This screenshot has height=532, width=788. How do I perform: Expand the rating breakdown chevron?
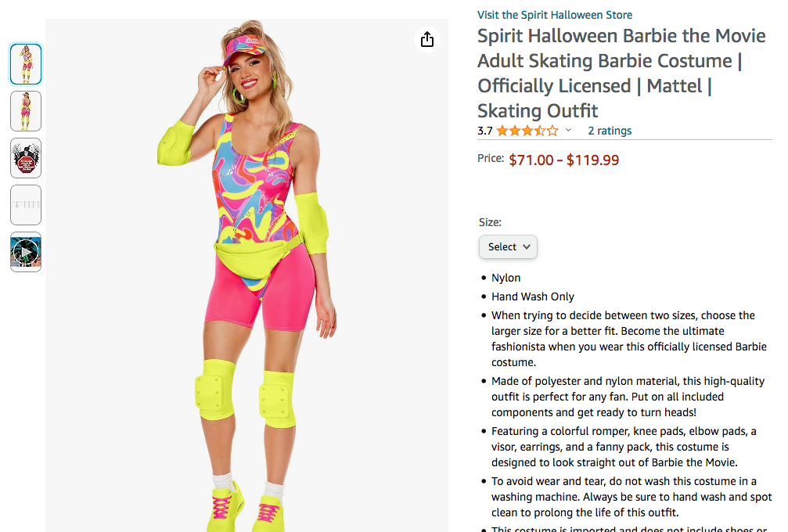pos(568,130)
